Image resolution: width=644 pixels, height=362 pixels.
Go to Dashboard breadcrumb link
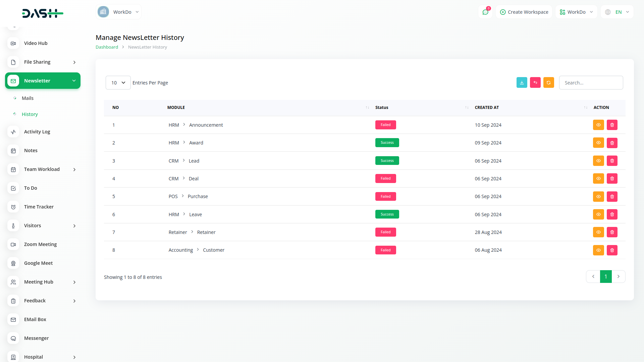tap(107, 47)
